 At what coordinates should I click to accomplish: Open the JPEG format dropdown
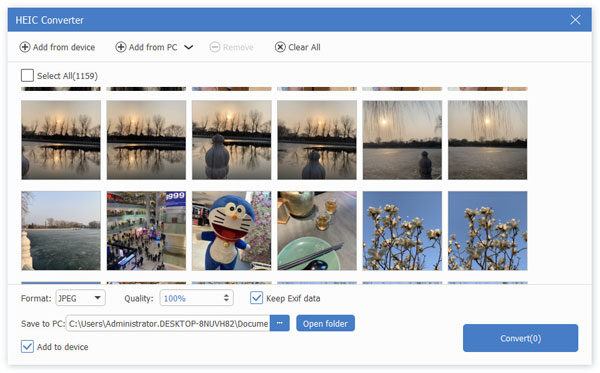click(x=80, y=298)
